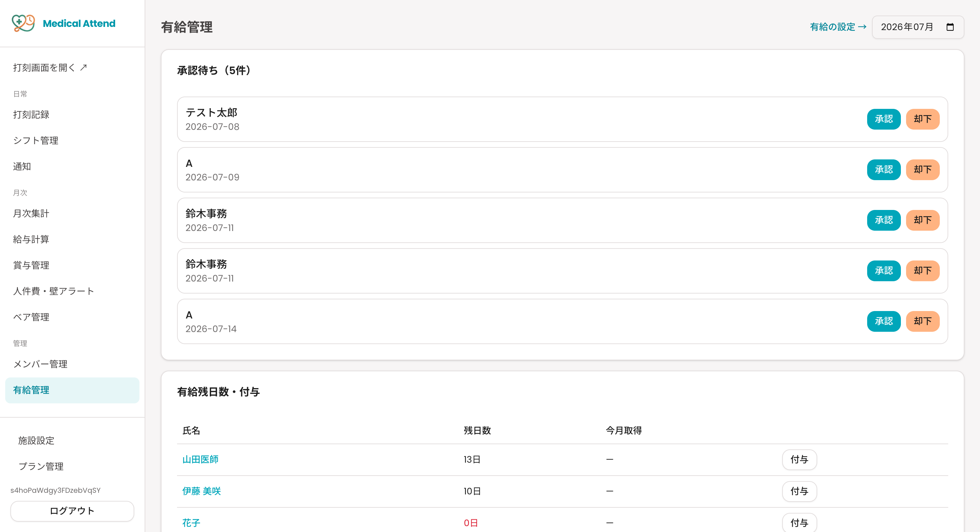
Task: Click the Medical Attend heart logo icon
Action: click(23, 23)
